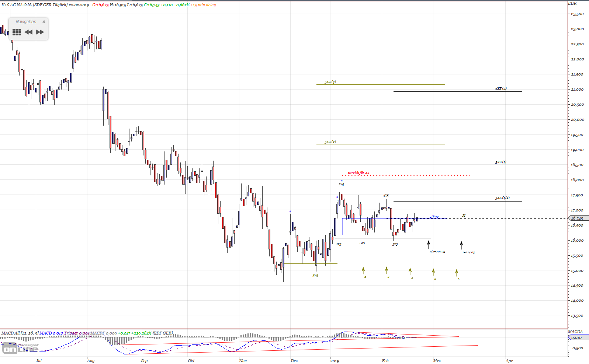Screen dimensions: 589x364
Task: Click the 'Okt' label on time axis
Action: click(191, 361)
